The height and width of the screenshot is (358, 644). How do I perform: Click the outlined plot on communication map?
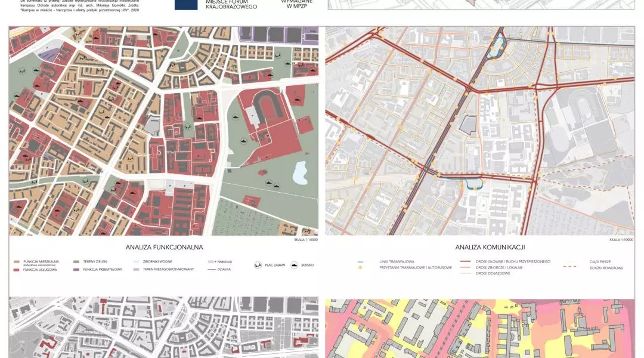click(468, 125)
